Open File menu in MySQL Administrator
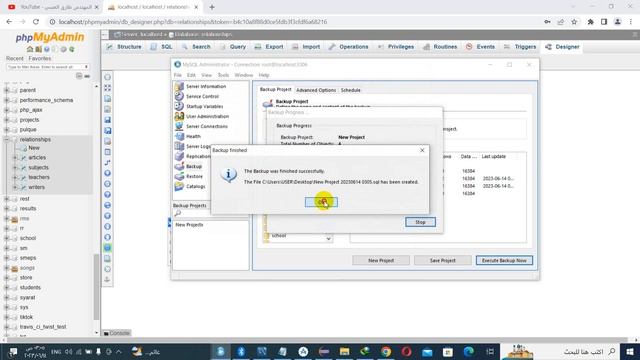Image resolution: width=640 pixels, height=360 pixels. click(178, 75)
